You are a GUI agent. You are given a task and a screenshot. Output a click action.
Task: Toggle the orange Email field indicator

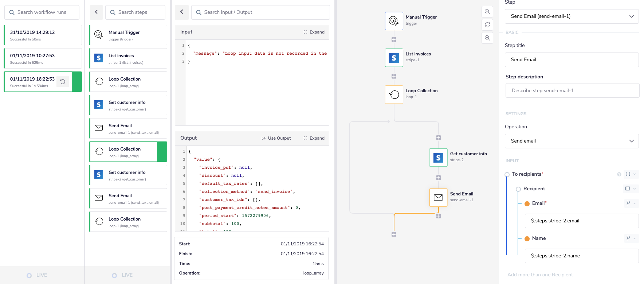coord(527,203)
